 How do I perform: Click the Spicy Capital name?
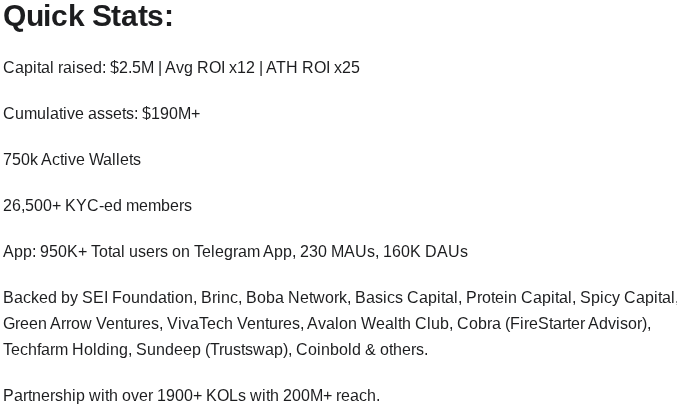627,298
